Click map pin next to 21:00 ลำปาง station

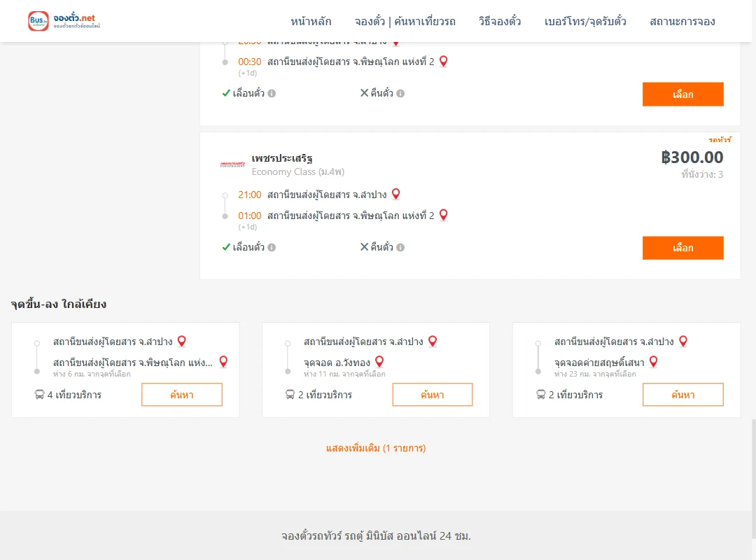[395, 194]
